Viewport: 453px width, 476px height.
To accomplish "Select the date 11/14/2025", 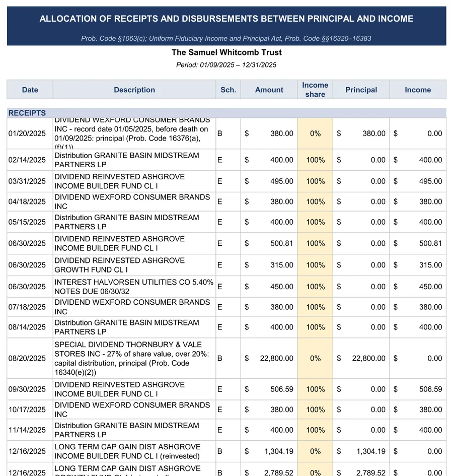I will 27,430.
